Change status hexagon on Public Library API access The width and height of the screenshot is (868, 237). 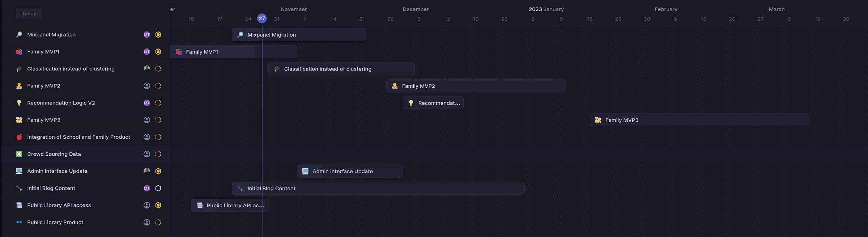point(158,205)
